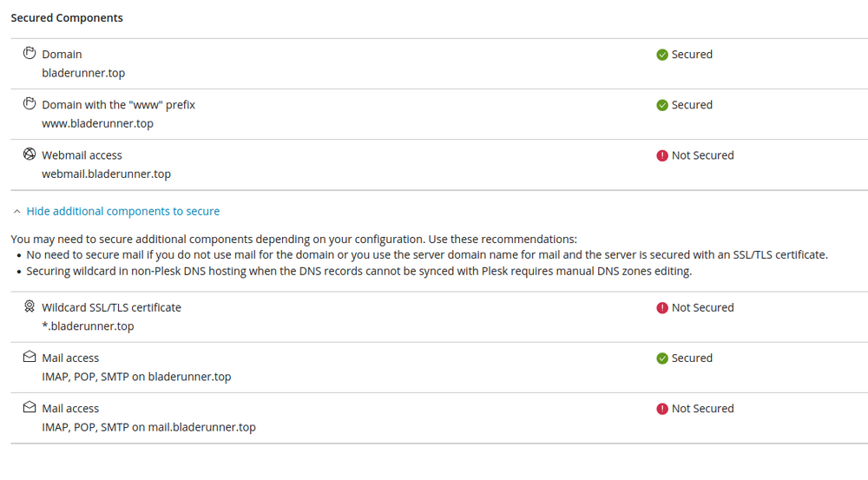Click 'Wildcard SSL/TLS certificate' label

pyautogui.click(x=111, y=307)
